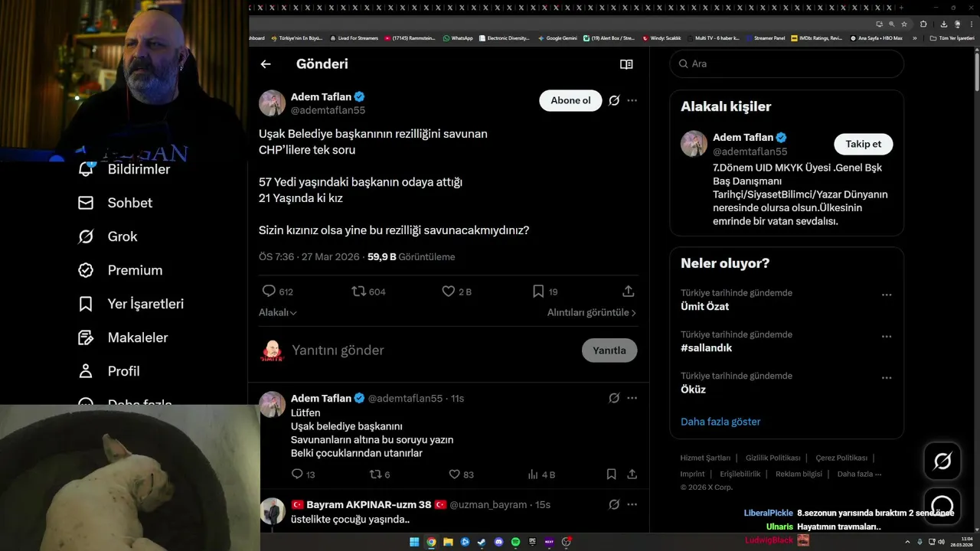Viewport: 980px width, 551px height.
Task: Open the Ümit Özat trending topic
Action: tap(705, 306)
